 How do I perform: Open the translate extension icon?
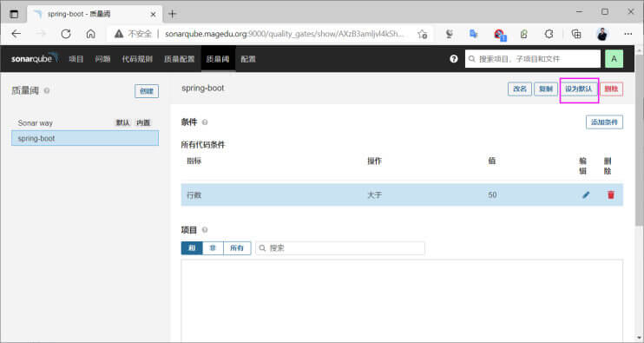pos(474,34)
